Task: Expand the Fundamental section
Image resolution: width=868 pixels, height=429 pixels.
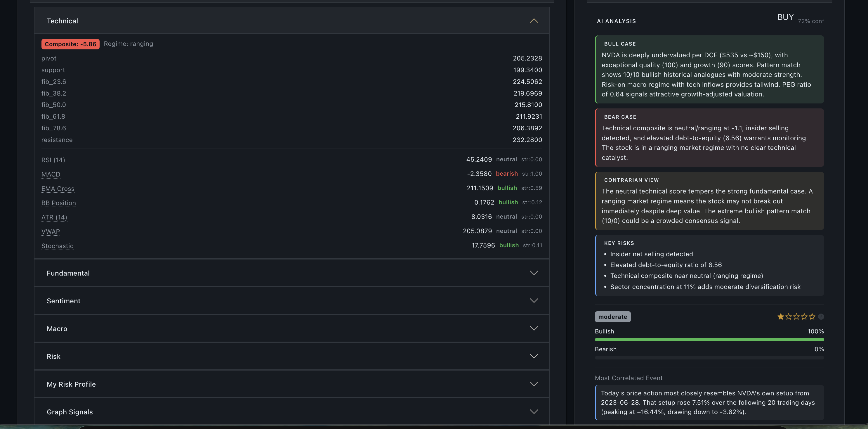Action: coord(292,273)
